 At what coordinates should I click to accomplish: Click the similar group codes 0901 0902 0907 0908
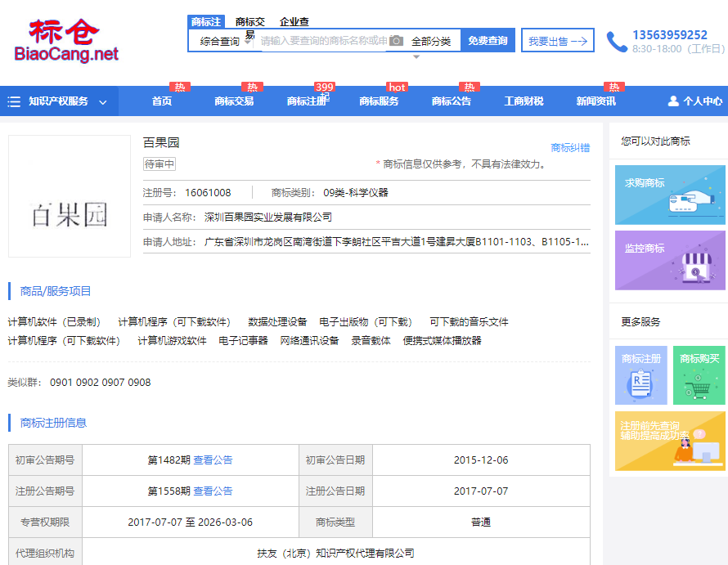coord(101,383)
